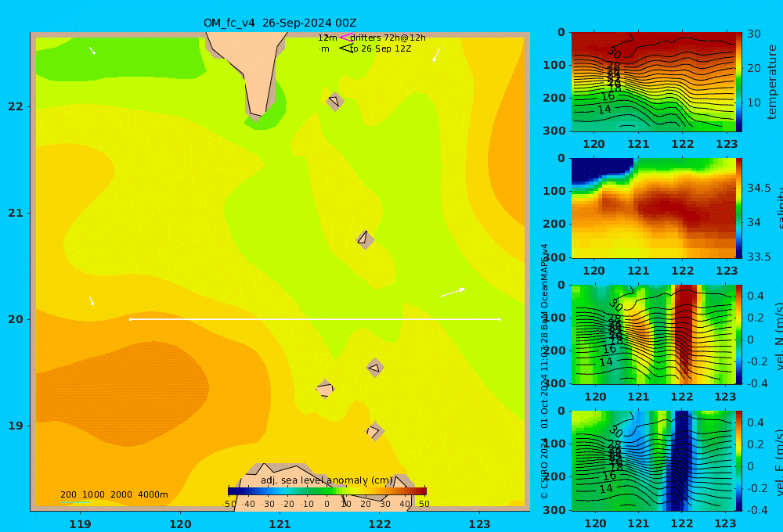This screenshot has width=783, height=532.
Task: Click the 'to 26 Sep 12Z' legend text
Action: tap(380, 49)
